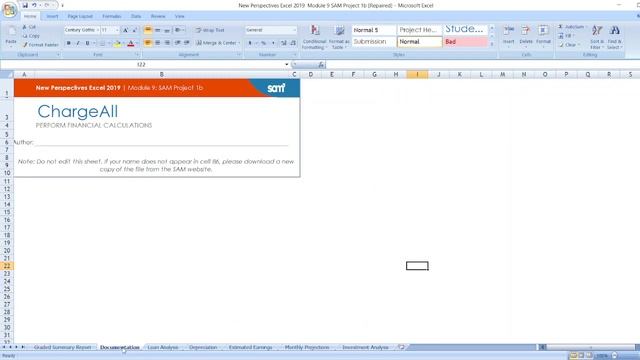Image resolution: width=640 pixels, height=360 pixels.
Task: Switch to Page Layout ribbon tab
Action: 80,16
